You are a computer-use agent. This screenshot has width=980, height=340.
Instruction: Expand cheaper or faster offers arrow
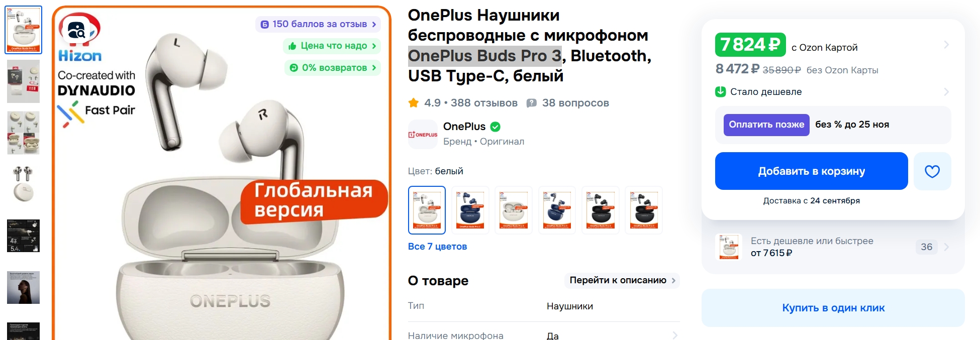(x=946, y=247)
